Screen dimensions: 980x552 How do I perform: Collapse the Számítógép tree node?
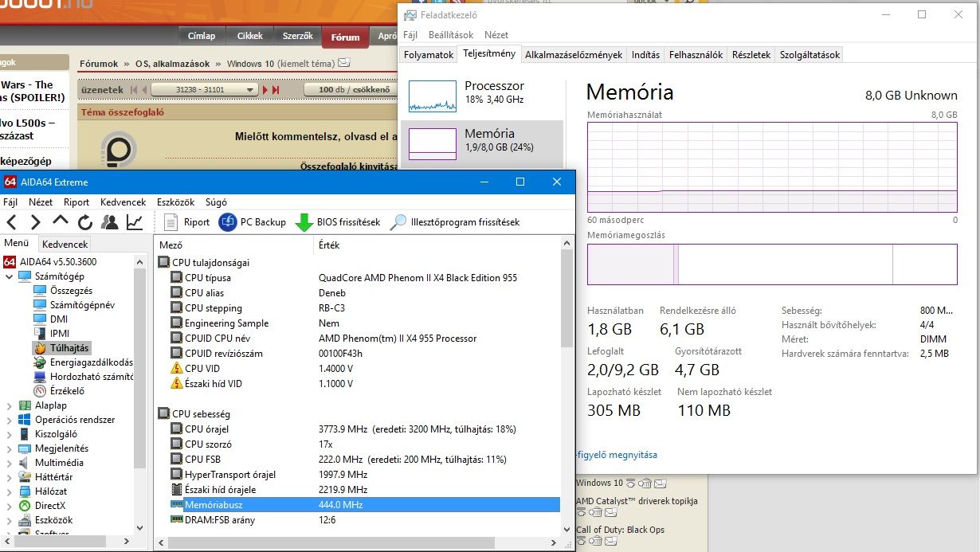coord(9,276)
